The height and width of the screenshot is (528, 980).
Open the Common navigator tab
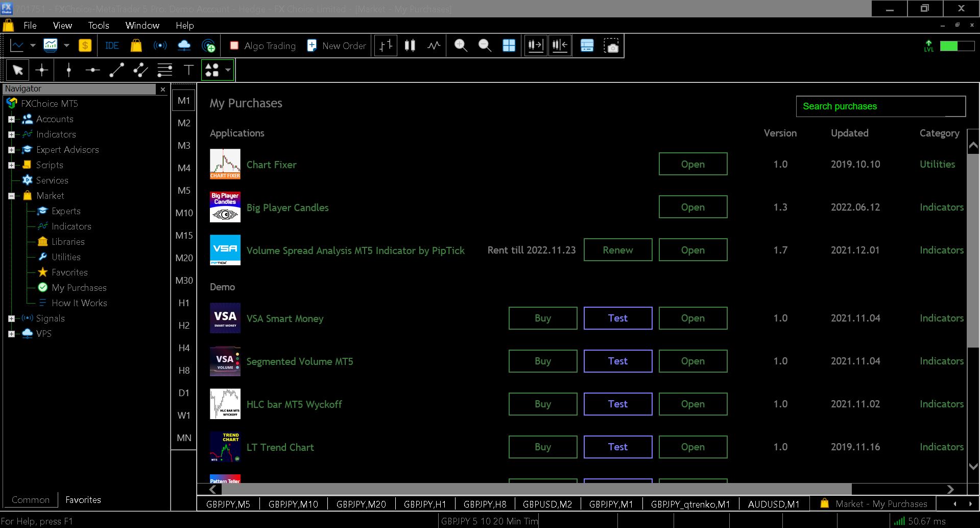click(31, 500)
